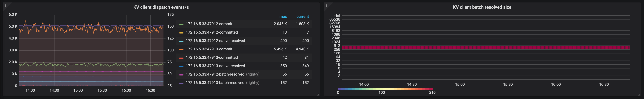The image size is (644, 99).
Task: Open color picker for 47913-native-resolved blue swatch
Action: click(181, 66)
